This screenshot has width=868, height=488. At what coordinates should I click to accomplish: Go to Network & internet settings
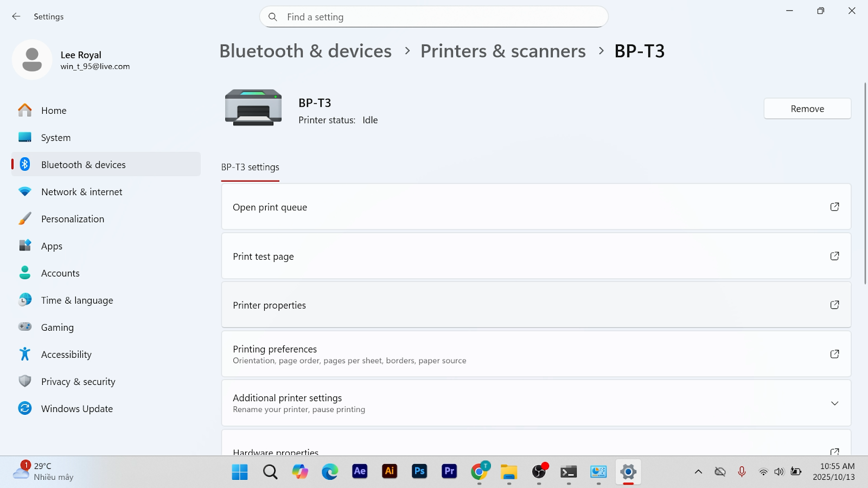pos(82,192)
